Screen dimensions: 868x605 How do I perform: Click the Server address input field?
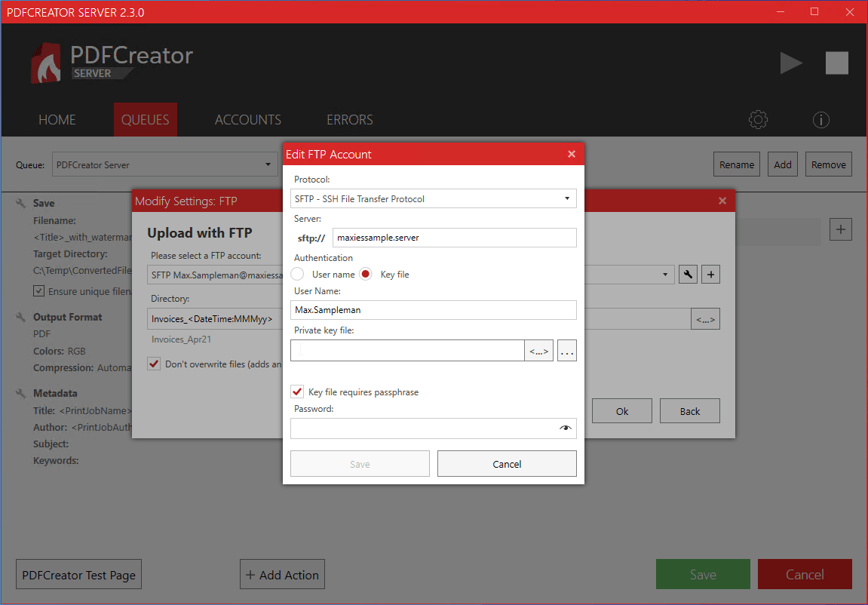click(454, 238)
